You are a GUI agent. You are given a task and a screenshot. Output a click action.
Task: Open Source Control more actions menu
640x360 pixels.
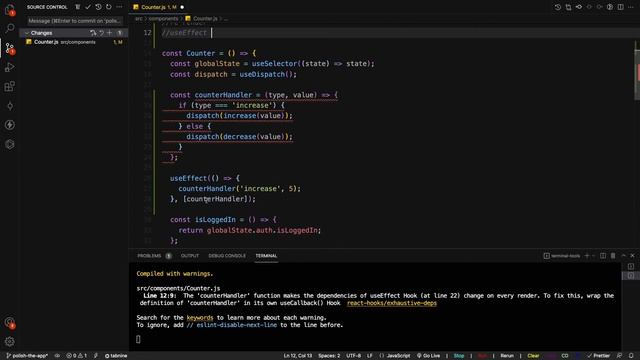[119, 7]
